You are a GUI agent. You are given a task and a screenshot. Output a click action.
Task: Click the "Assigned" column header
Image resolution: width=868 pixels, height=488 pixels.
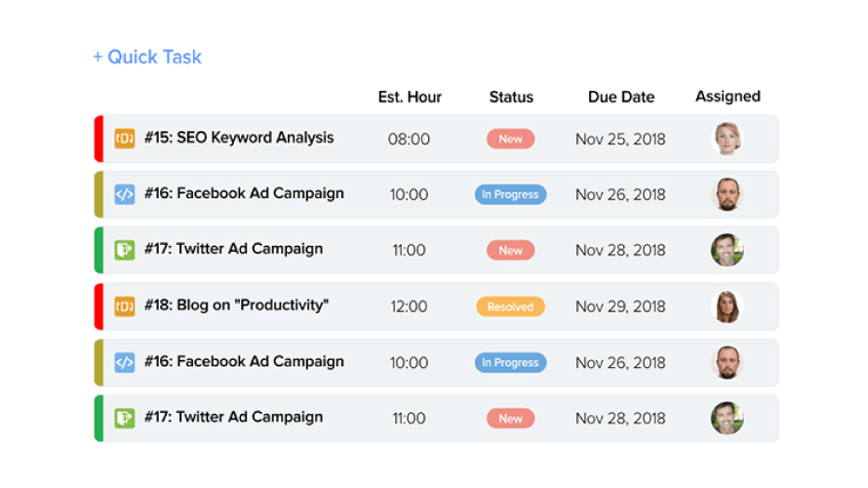coord(728,96)
